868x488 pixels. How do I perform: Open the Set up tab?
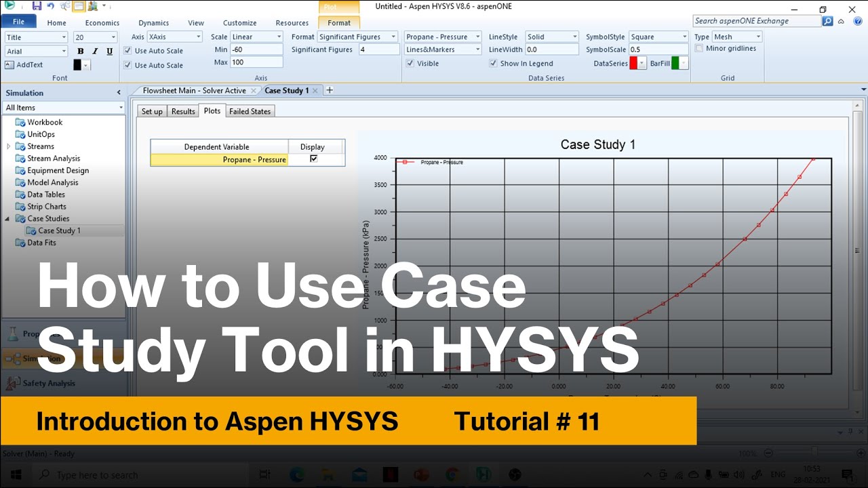click(152, 111)
